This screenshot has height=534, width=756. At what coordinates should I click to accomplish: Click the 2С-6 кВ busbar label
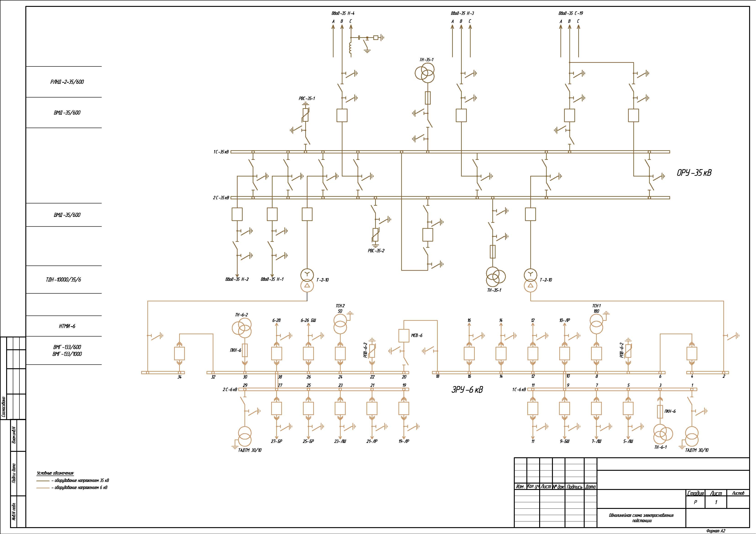tap(230, 389)
